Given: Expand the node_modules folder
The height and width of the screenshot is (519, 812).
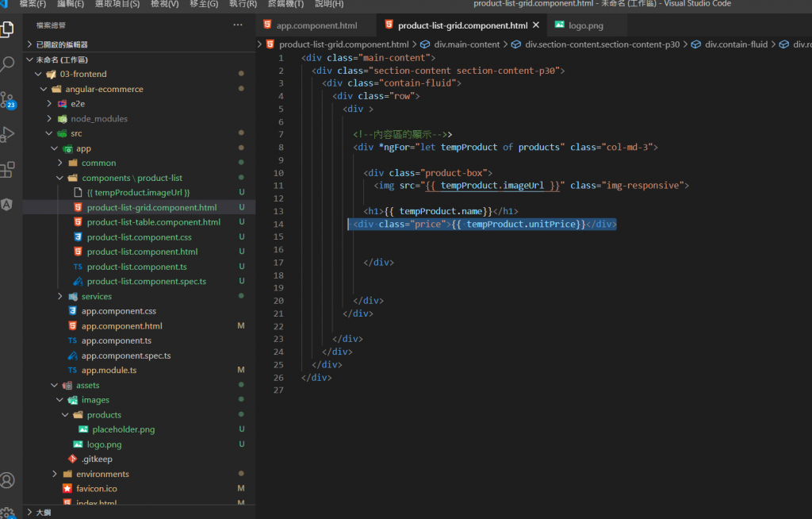Looking at the screenshot, I should point(99,119).
